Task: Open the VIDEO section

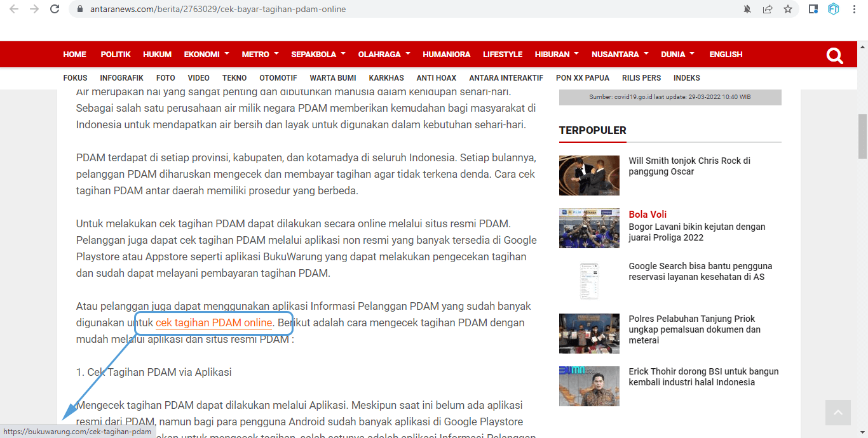Action: (199, 78)
